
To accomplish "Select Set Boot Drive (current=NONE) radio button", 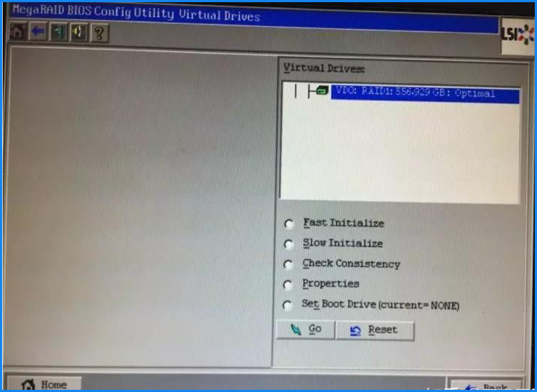I will pyautogui.click(x=287, y=305).
